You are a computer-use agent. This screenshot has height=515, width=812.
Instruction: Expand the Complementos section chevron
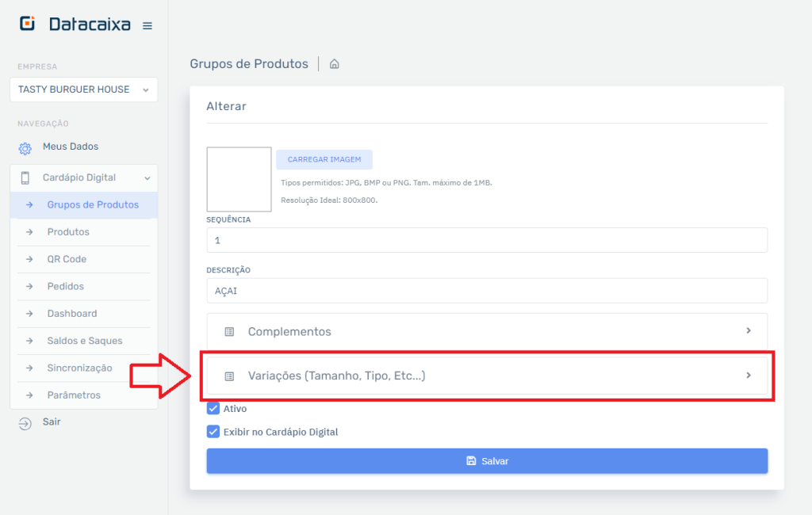click(x=749, y=330)
